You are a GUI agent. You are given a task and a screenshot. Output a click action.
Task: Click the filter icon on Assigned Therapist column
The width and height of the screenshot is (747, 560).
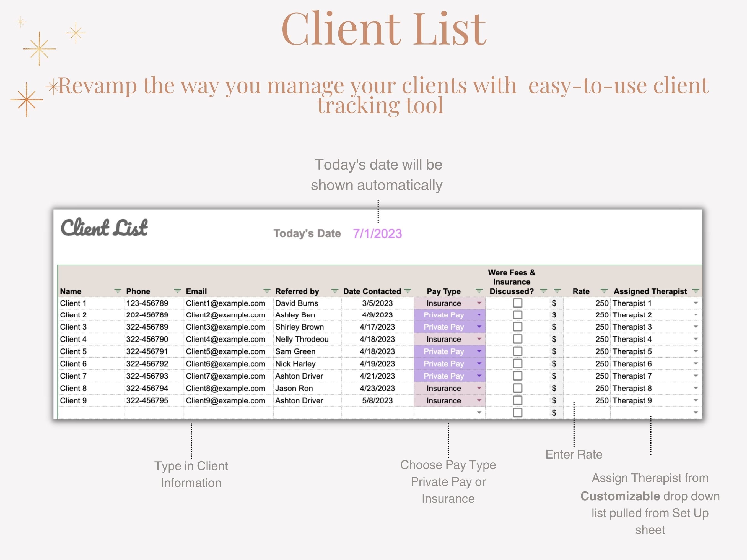tap(696, 291)
